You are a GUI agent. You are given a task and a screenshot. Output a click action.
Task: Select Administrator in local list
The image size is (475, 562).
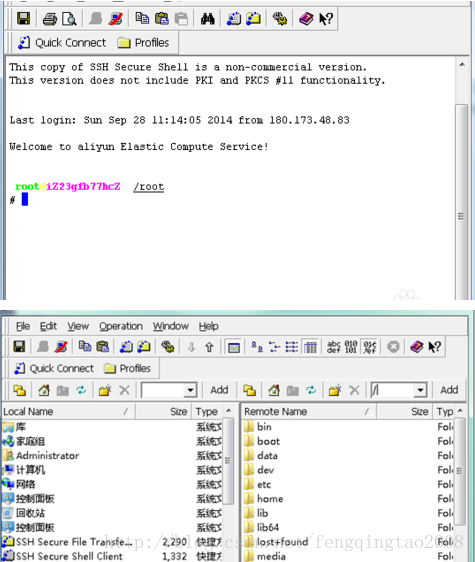(41, 456)
